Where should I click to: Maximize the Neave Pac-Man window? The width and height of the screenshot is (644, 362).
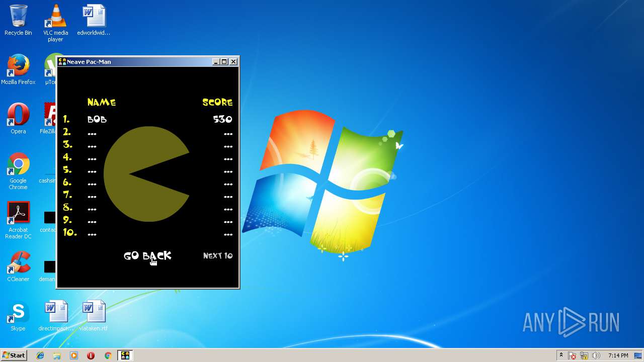(224, 62)
